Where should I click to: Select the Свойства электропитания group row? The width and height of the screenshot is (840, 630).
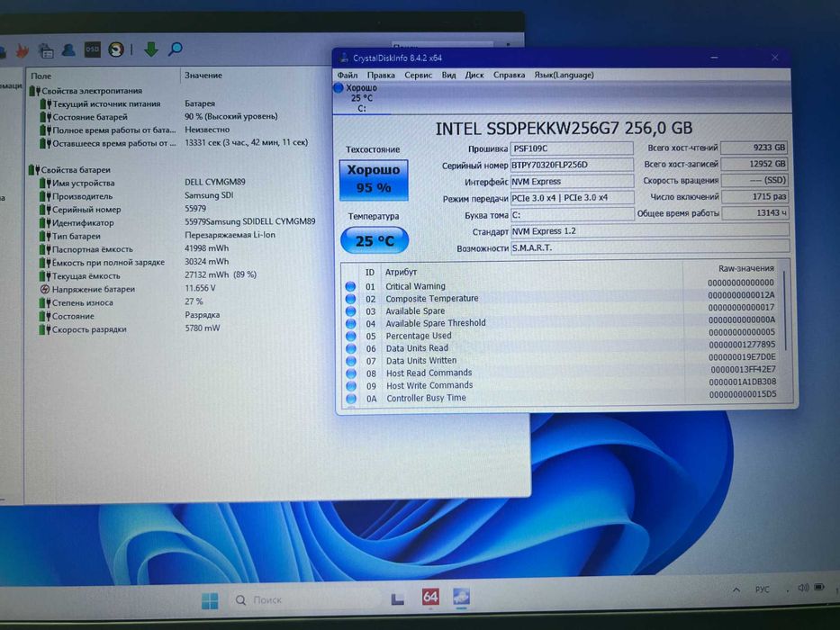(x=86, y=91)
